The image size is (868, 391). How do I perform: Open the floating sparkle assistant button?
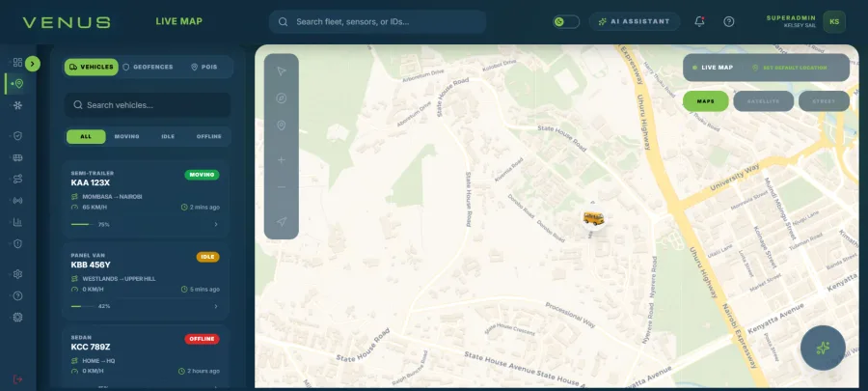pos(823,348)
